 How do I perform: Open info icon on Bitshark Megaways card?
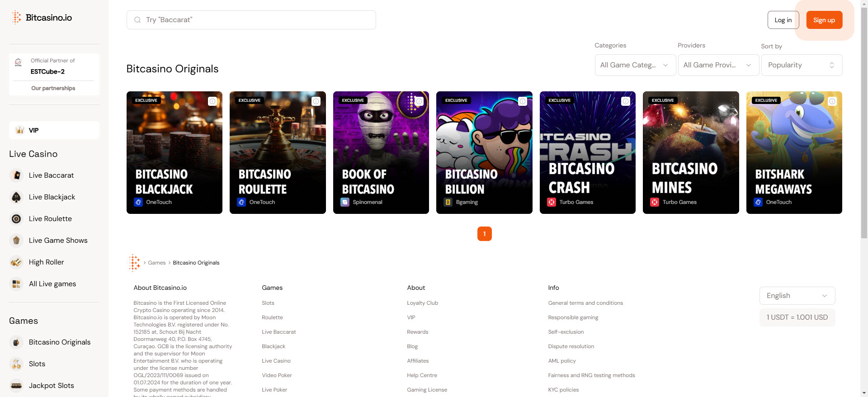click(x=832, y=101)
